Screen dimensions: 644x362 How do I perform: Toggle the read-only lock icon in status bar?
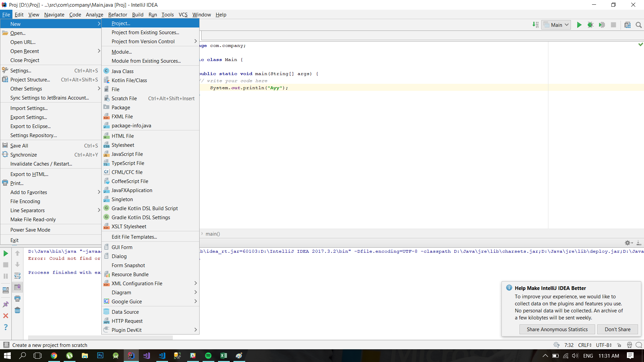click(619, 345)
